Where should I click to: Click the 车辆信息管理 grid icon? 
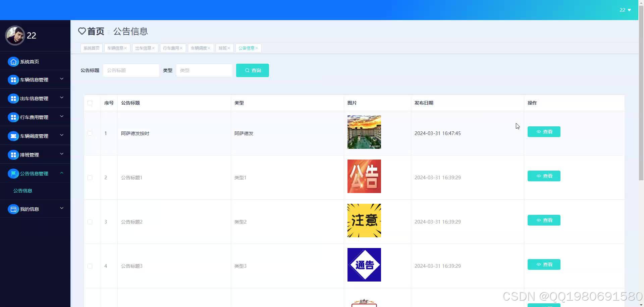13,80
